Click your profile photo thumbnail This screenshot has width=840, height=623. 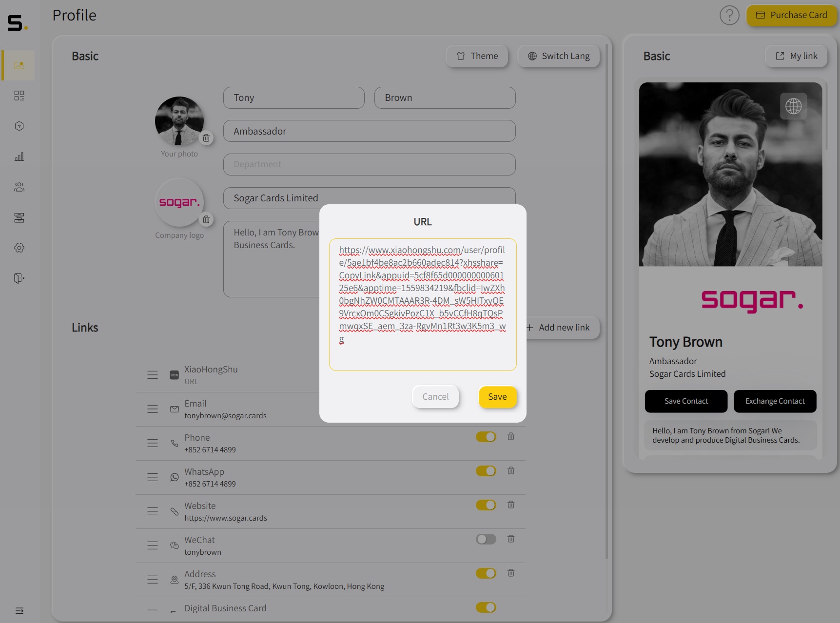coord(179,121)
